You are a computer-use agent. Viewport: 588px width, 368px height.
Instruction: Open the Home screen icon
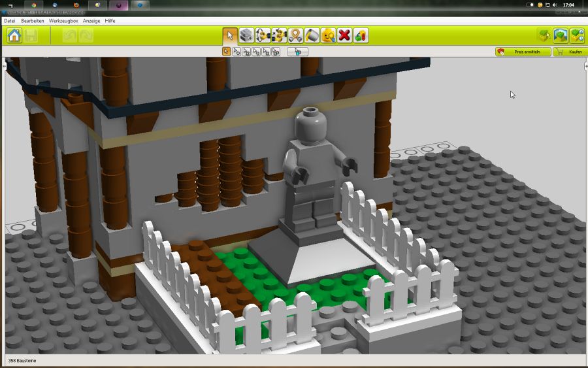(14, 35)
